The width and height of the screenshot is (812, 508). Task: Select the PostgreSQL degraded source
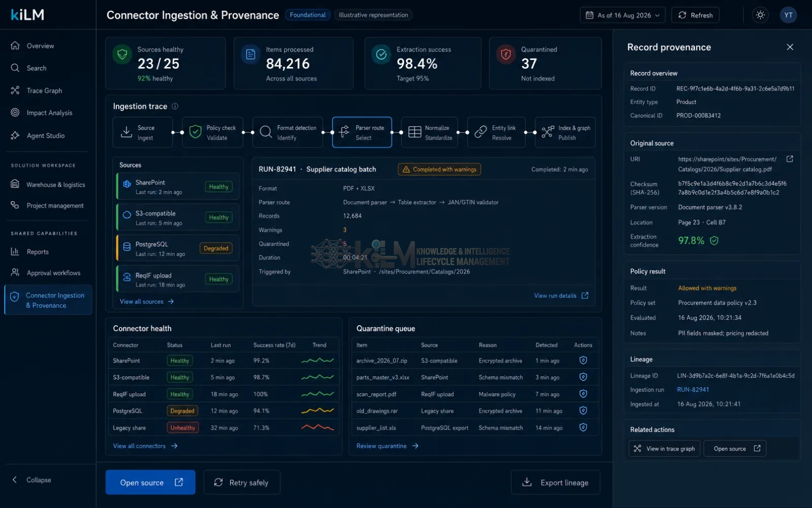point(178,248)
